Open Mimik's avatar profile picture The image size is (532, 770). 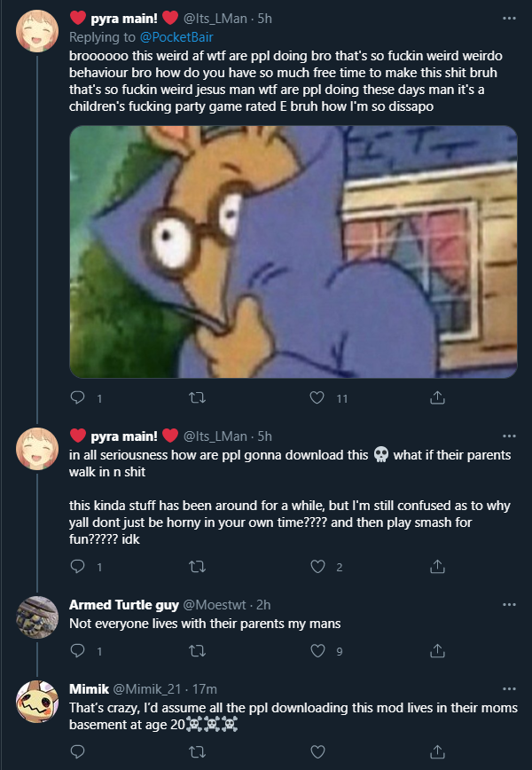(37, 701)
